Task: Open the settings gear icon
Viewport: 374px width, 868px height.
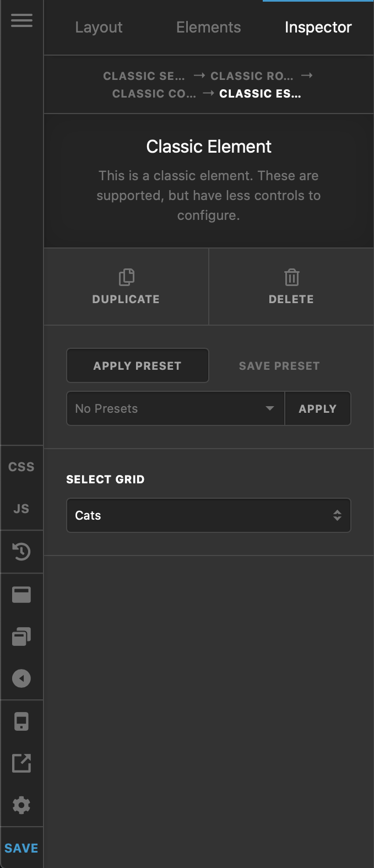Action: (21, 805)
